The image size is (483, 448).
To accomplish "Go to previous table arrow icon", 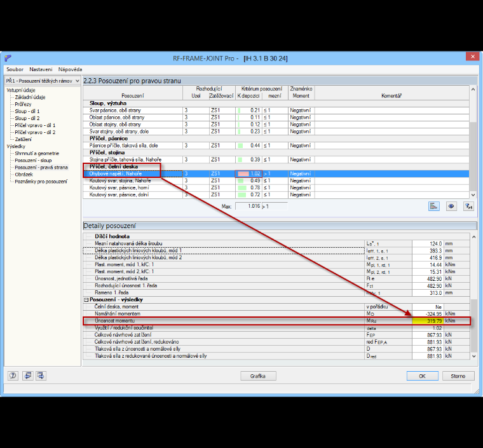I will (28, 376).
